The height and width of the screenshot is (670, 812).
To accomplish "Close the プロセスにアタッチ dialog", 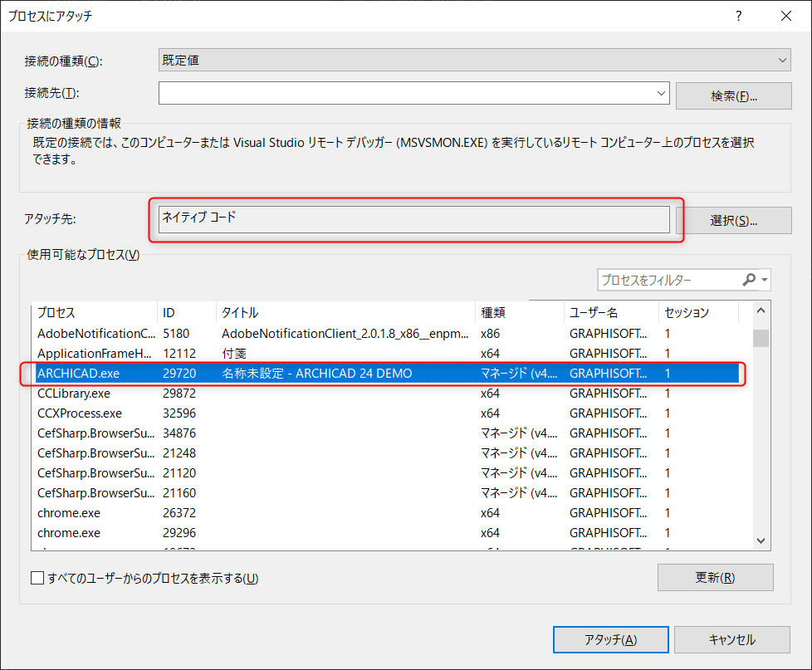I will pos(786,16).
